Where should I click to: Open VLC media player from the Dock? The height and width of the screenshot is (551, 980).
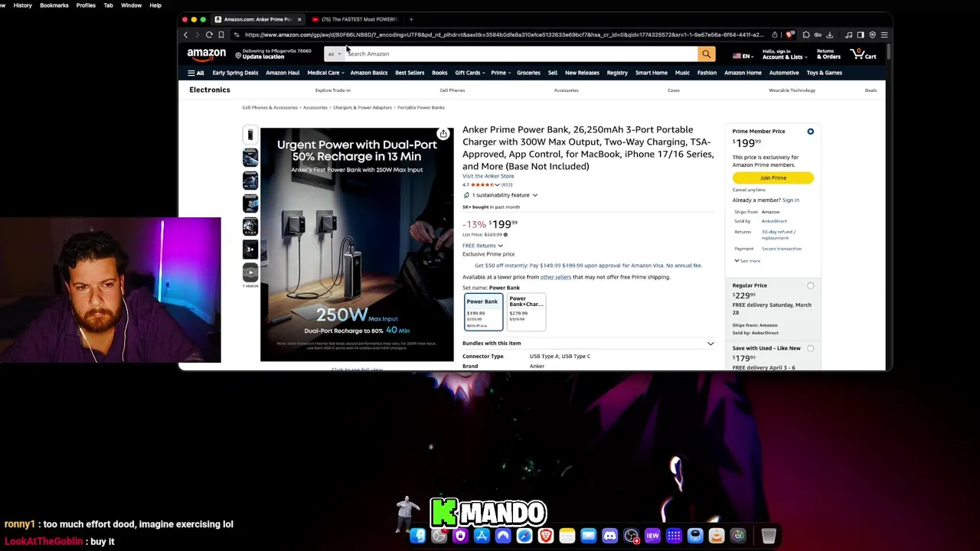click(x=717, y=536)
